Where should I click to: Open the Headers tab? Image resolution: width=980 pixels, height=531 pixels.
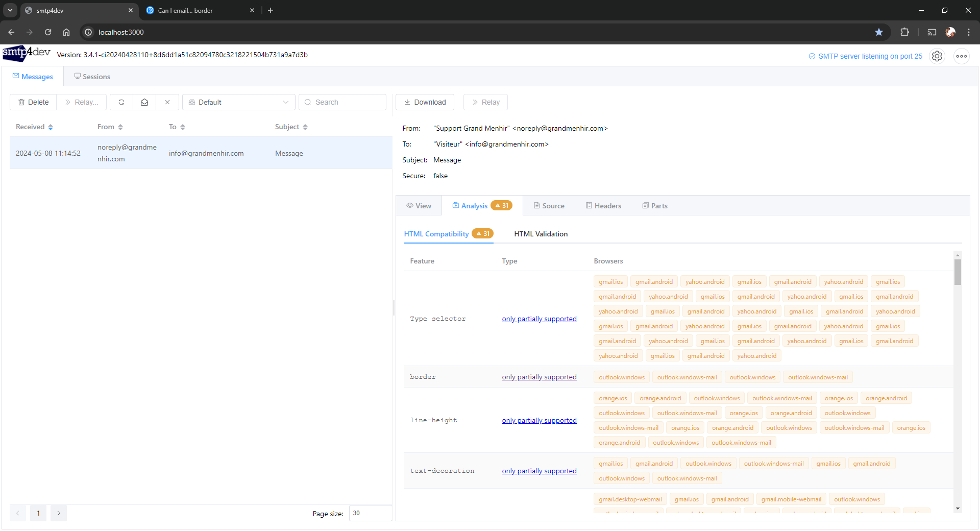coord(603,206)
